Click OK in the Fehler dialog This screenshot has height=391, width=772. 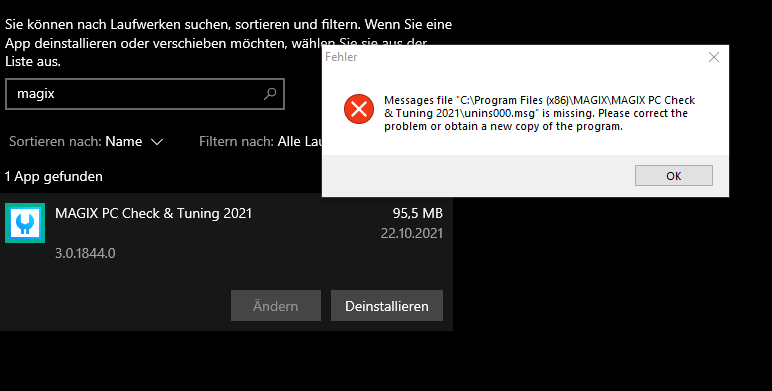point(674,176)
